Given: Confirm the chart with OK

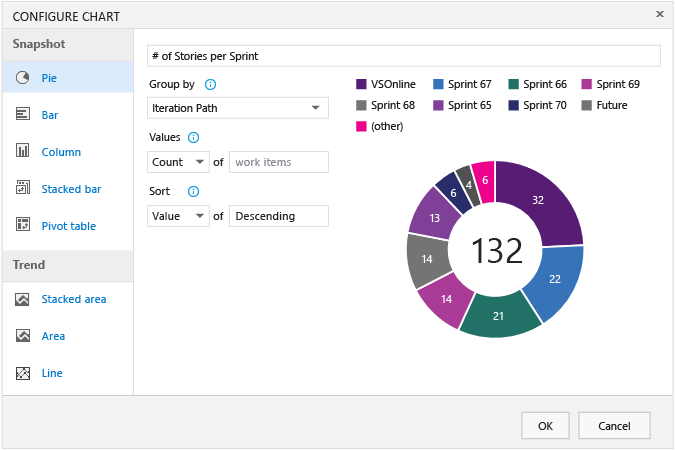Looking at the screenshot, I should coord(545,426).
